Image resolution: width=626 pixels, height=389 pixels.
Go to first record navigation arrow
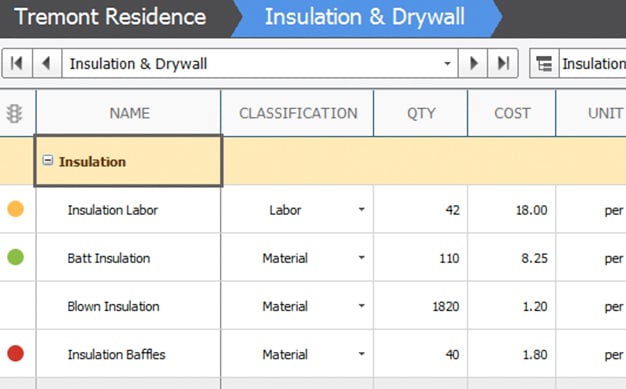tap(17, 63)
